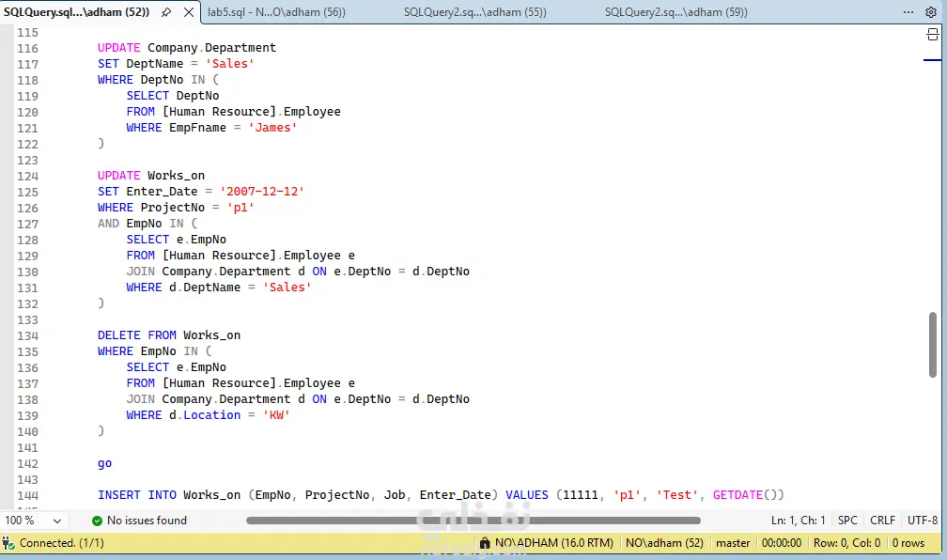Image resolution: width=947 pixels, height=560 pixels.
Task: Switch to SQLQuery2.sql adham (59) tab
Action: click(675, 12)
